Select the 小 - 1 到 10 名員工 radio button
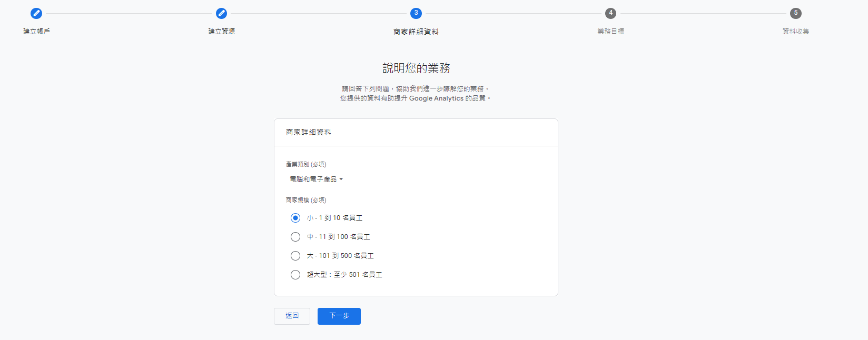The width and height of the screenshot is (868, 340). point(295,218)
